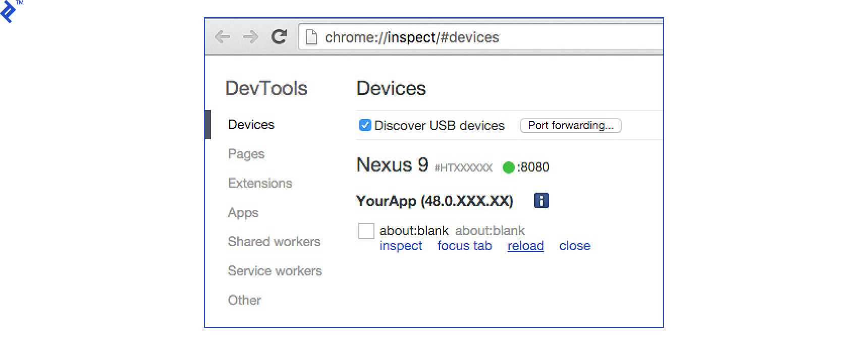Select the Apps sidebar item
Screen dimensions: 868x345
(243, 212)
